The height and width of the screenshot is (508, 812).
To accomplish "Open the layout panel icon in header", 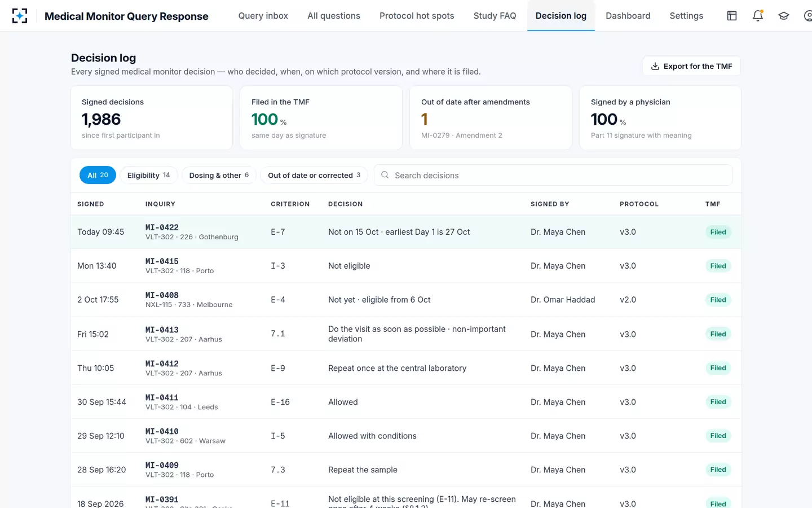I will tap(732, 16).
